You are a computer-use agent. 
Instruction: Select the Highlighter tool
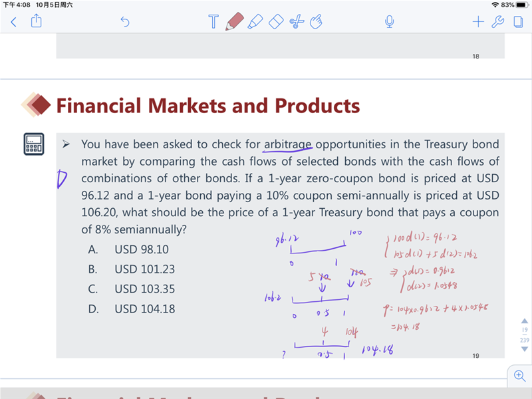point(255,21)
